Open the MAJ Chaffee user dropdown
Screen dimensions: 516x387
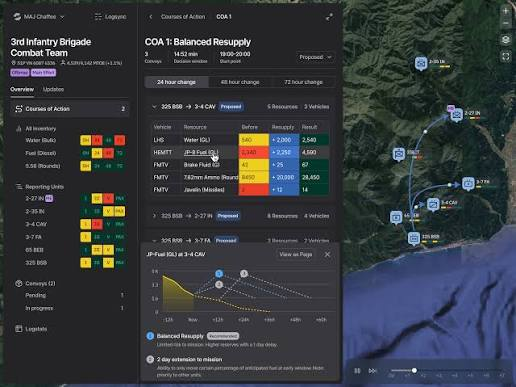click(39, 17)
